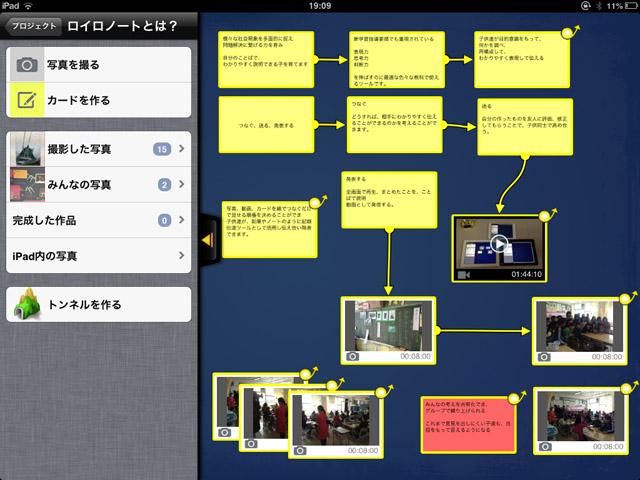Open 完成した作品 list row
640x480 pixels.
coord(99,220)
